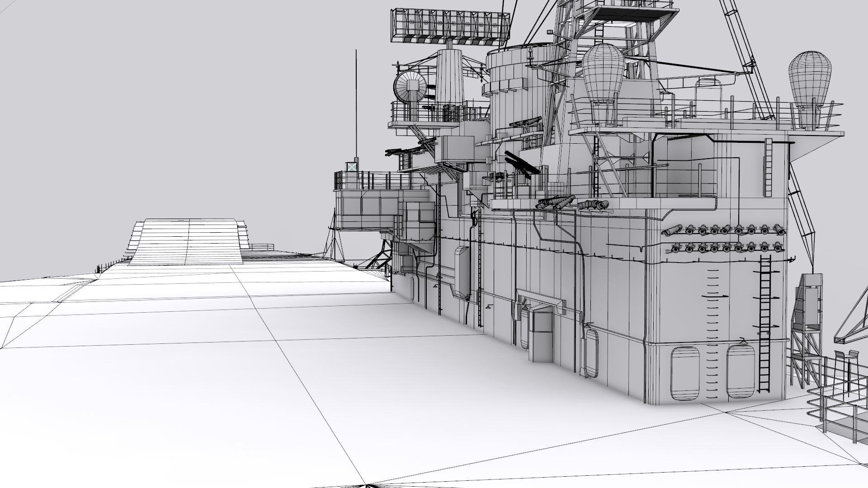The width and height of the screenshot is (868, 488).
Task: Select the far right balloon-shaped radome dome
Action: click(x=810, y=77)
